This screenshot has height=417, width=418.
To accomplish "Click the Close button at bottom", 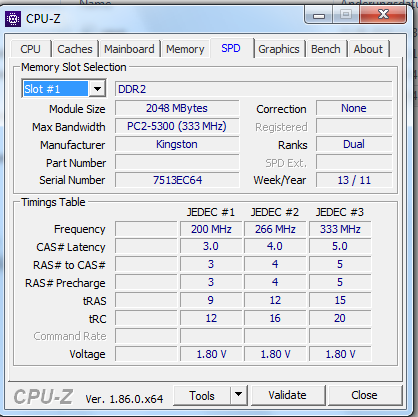I will (365, 395).
